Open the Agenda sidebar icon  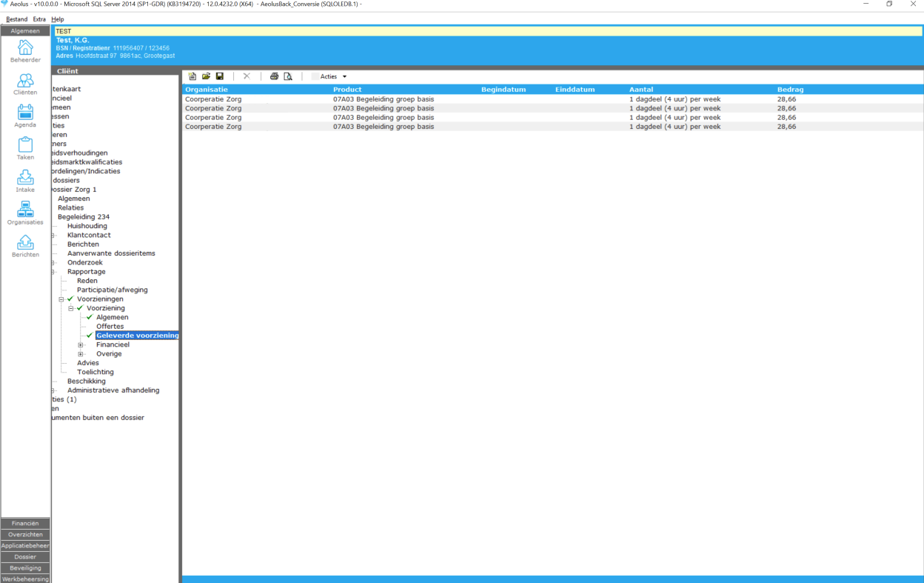25,116
